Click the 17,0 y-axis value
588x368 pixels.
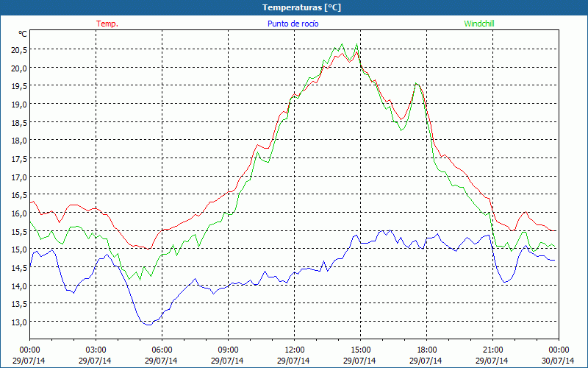pos(18,177)
